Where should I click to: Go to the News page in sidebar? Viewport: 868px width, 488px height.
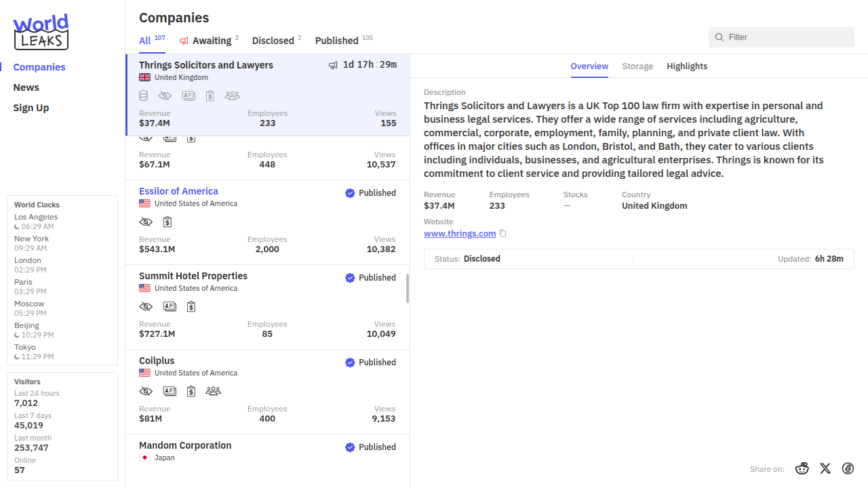[26, 87]
